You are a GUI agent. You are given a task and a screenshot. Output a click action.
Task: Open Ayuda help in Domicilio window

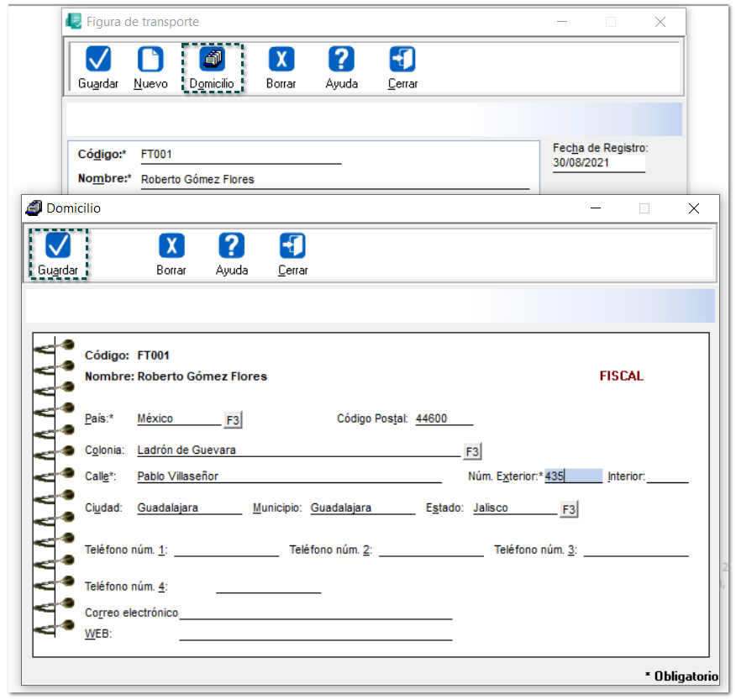[x=231, y=246]
